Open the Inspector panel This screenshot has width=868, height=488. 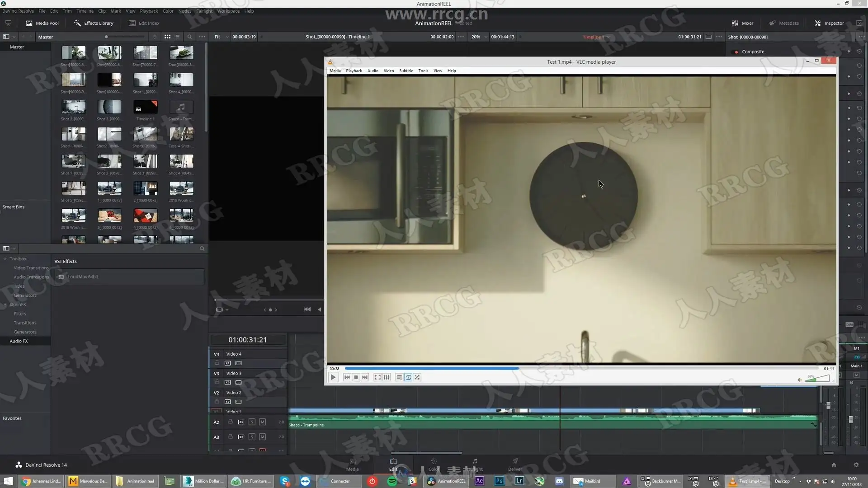tap(829, 23)
